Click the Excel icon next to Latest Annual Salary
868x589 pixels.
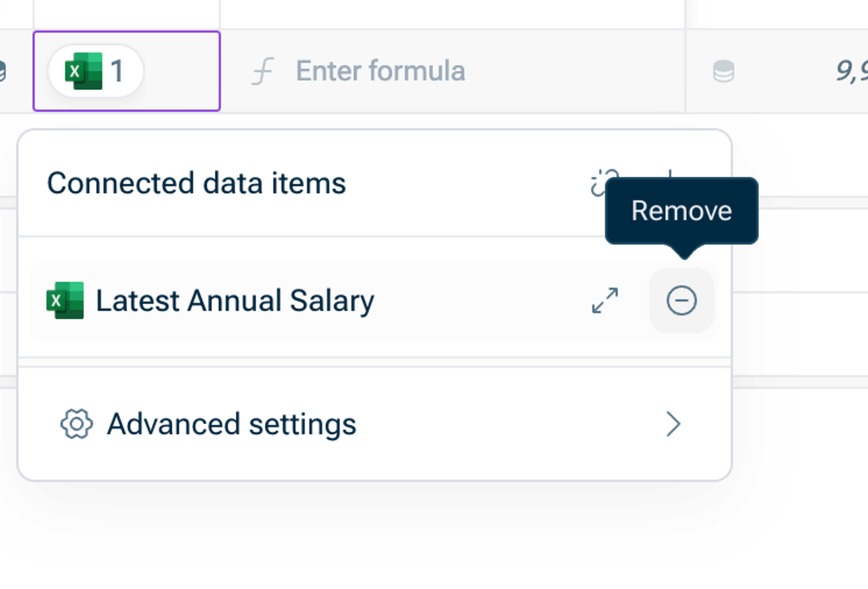(x=65, y=300)
